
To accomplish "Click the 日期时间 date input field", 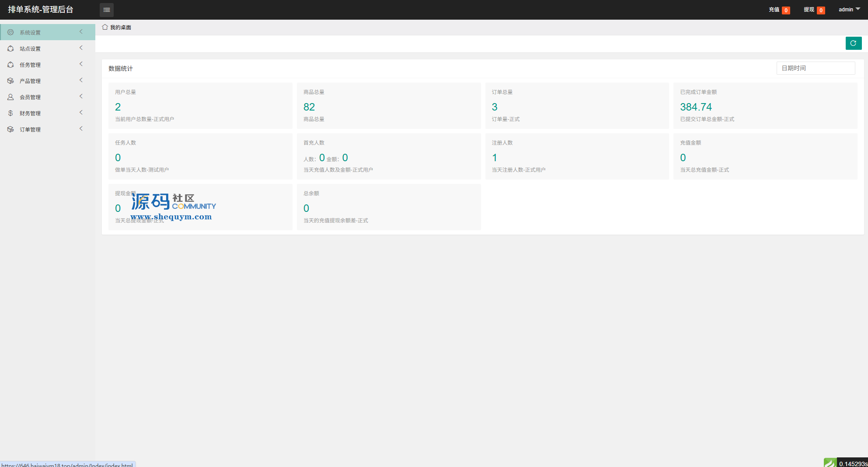I will click(815, 68).
